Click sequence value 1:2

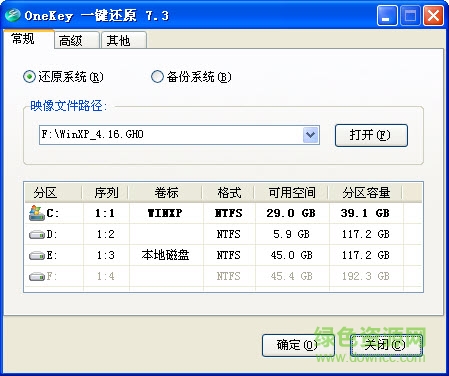pos(105,234)
